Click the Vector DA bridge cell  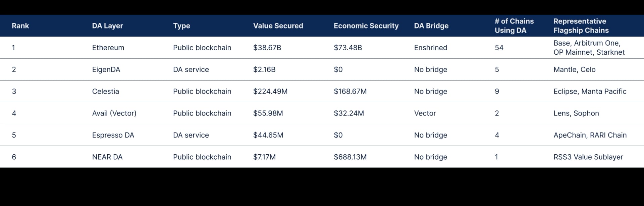tap(425, 113)
